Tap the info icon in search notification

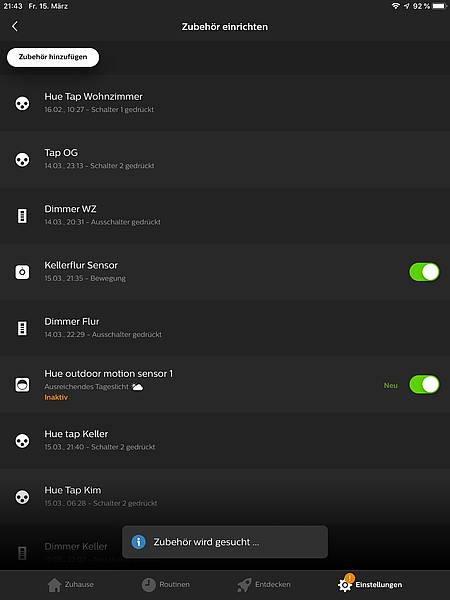[x=139, y=542]
